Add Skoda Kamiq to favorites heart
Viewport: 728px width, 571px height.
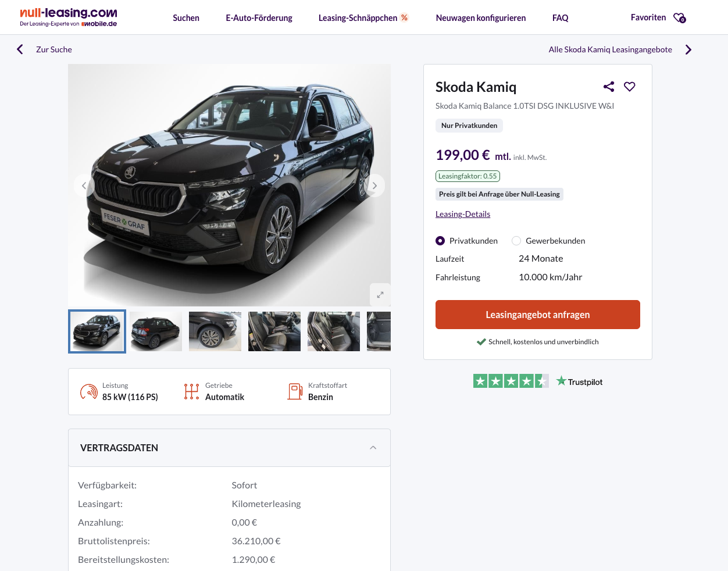tap(630, 87)
